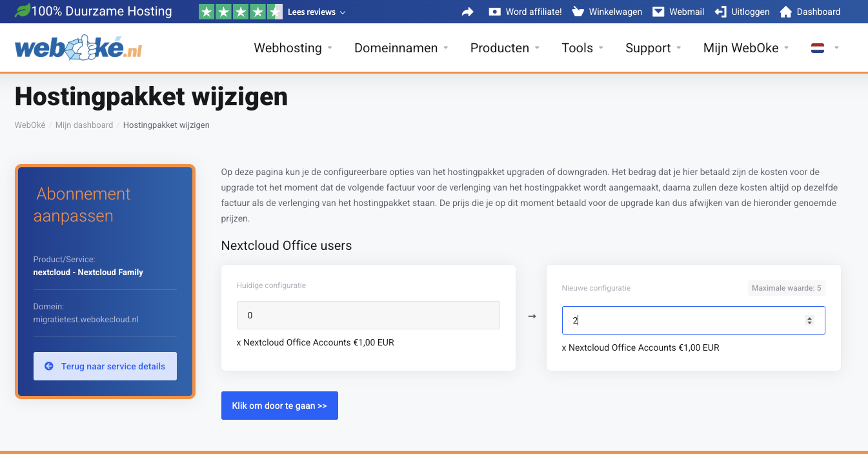Click the Producten dropdown arrow
This screenshot has width=868, height=454.
(537, 48)
